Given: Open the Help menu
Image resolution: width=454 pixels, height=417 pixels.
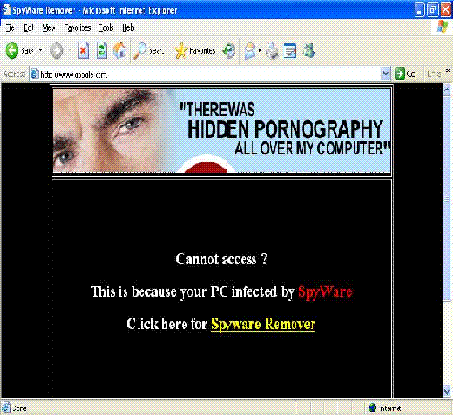Looking at the screenshot, I should tap(128, 28).
